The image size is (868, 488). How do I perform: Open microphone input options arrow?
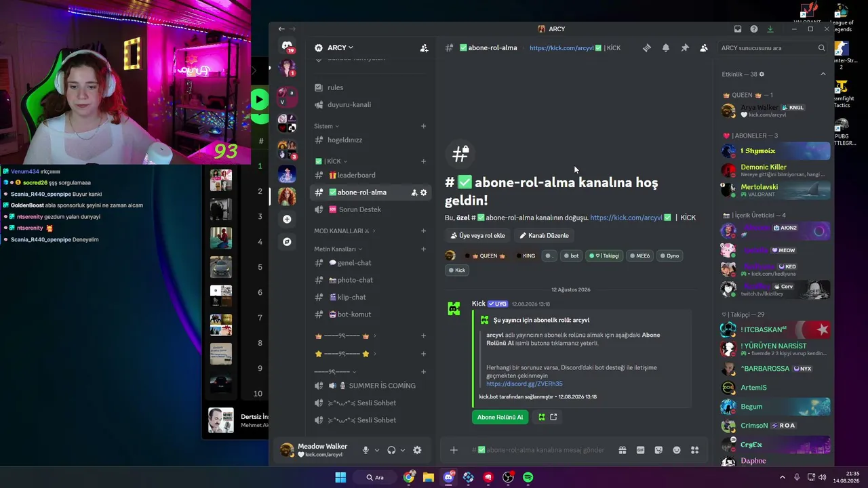377,450
